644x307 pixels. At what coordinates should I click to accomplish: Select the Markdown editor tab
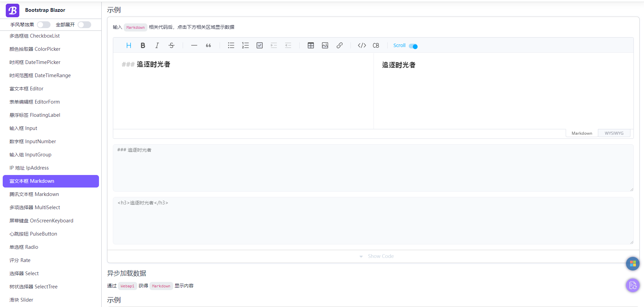coord(582,133)
